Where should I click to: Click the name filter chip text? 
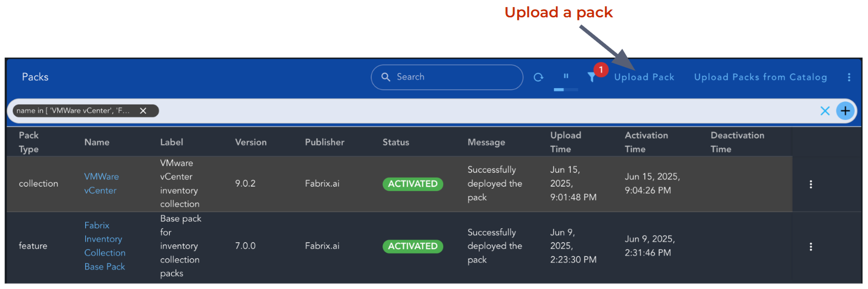pos(73,111)
